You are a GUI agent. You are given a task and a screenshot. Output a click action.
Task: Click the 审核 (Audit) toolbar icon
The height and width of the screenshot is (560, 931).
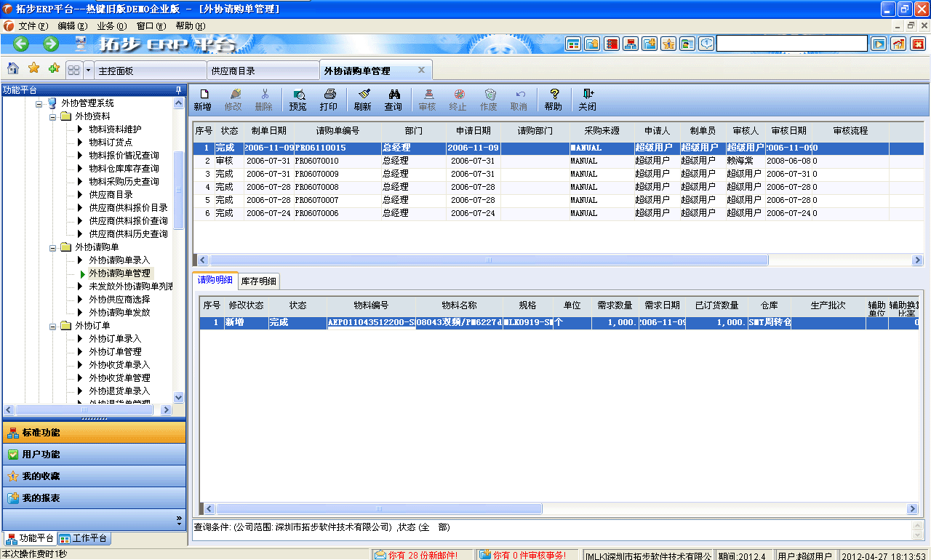(428, 100)
